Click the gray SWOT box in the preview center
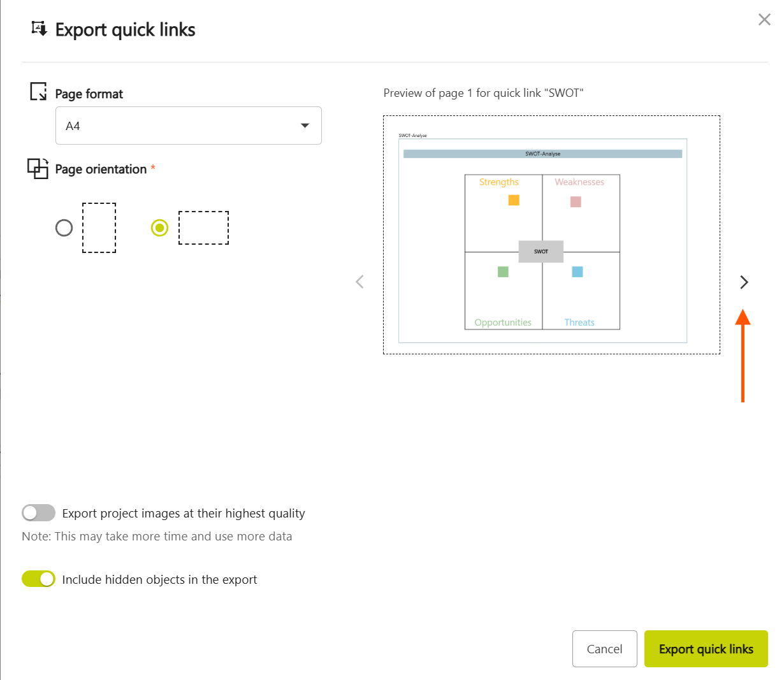This screenshot has width=784, height=680. [x=541, y=251]
